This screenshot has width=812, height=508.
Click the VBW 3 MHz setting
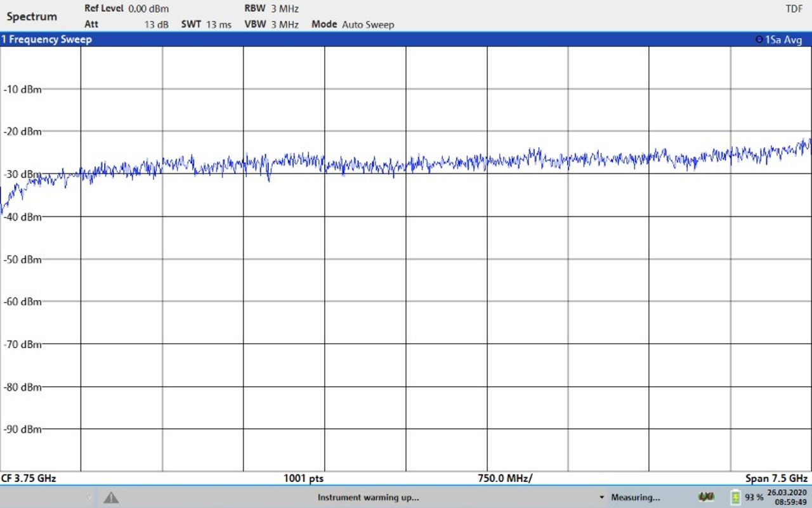click(x=284, y=25)
